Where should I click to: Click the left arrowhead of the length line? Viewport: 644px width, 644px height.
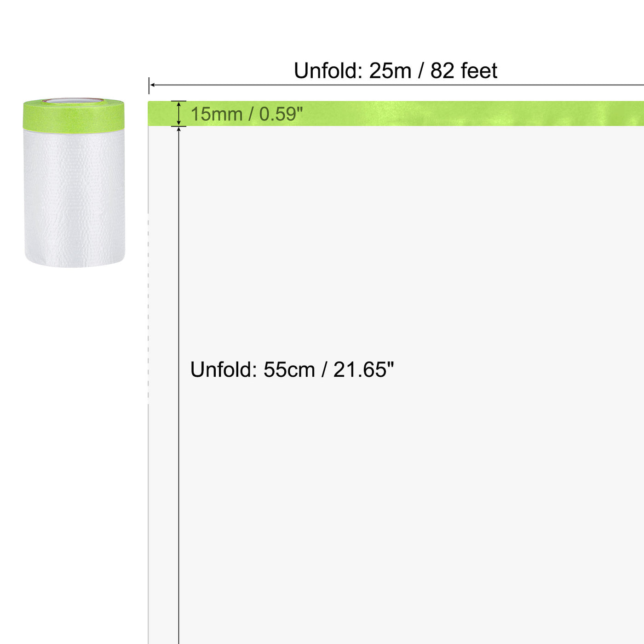[x=152, y=85]
